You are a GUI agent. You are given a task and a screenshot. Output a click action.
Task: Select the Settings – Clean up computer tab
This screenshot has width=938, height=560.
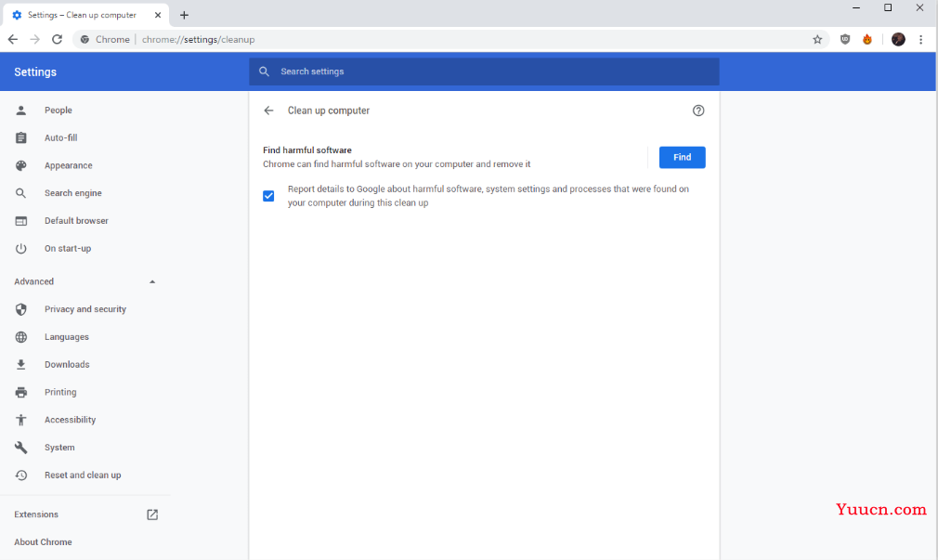pos(84,15)
